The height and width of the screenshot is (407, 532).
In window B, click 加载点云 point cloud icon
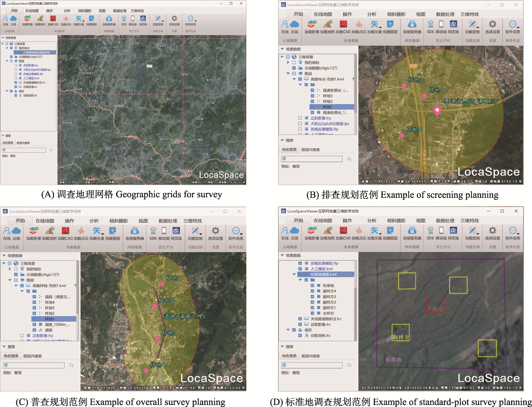[359, 24]
